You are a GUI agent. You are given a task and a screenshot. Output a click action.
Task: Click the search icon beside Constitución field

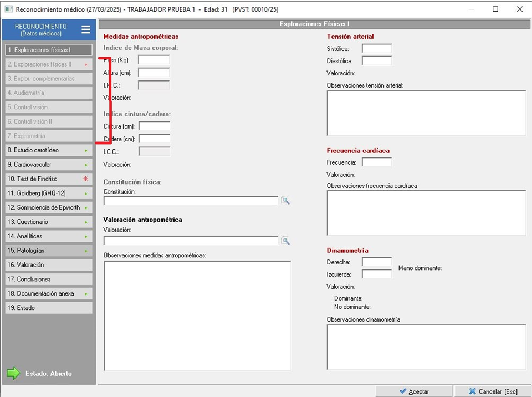[x=285, y=201]
